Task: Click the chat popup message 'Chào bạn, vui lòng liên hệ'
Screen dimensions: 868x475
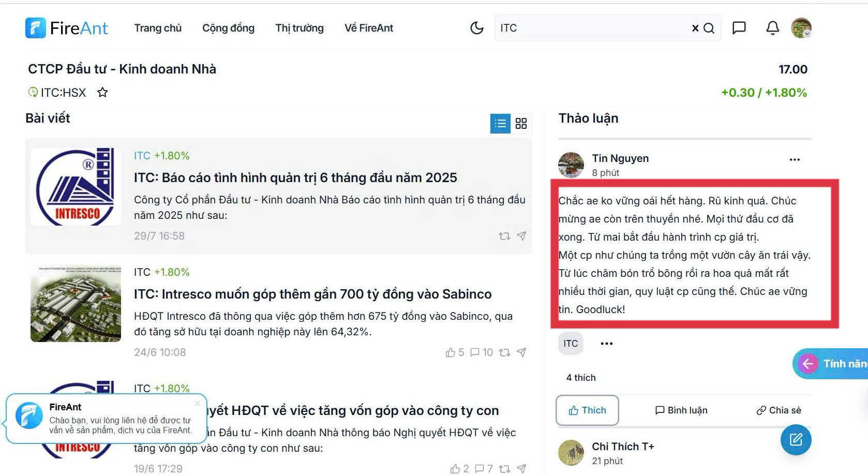Action: coord(120,425)
